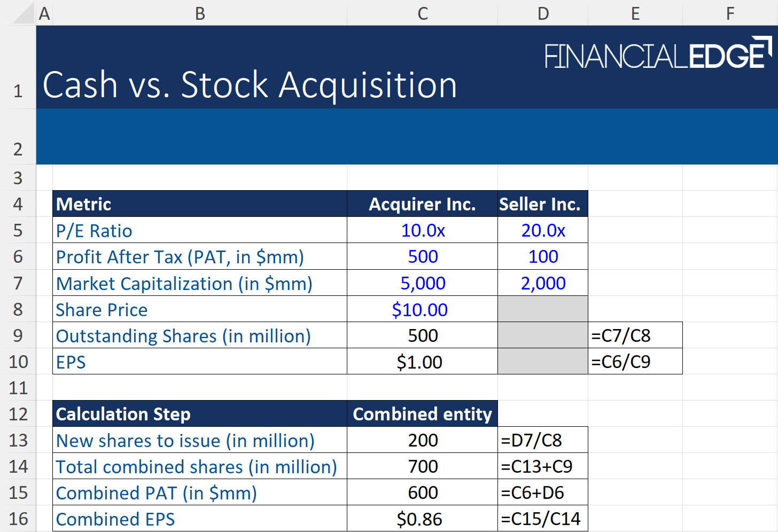Select column header D
This screenshot has height=532, width=778.
542,13
